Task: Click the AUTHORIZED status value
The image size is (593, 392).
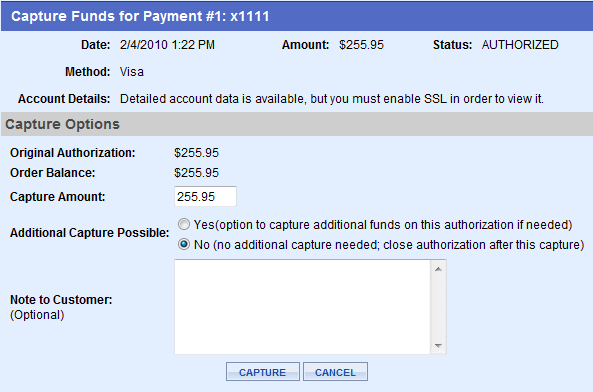Action: click(520, 45)
